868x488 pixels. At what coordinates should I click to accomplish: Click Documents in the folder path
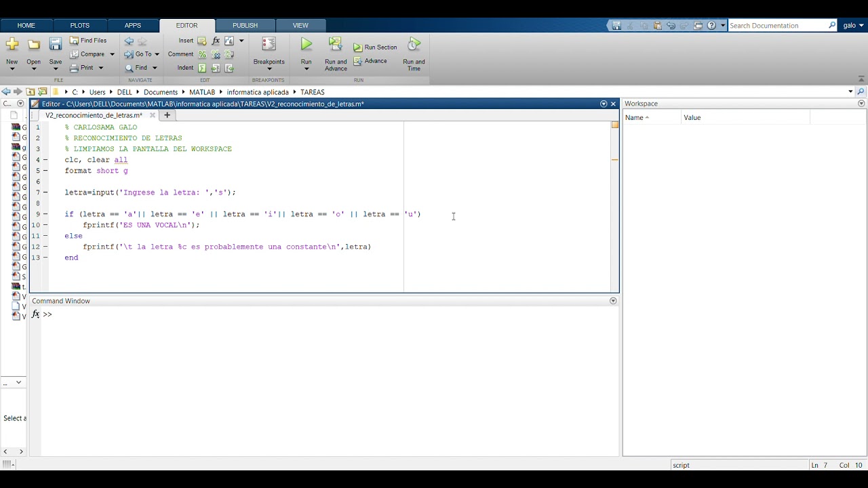point(161,92)
